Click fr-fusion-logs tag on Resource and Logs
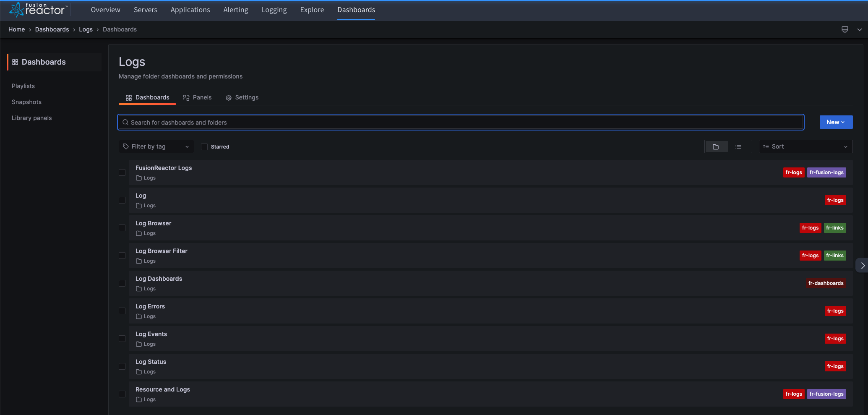The image size is (868, 415). pos(826,394)
